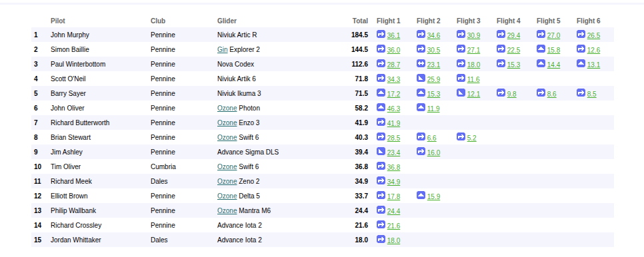Click the Advance Sigma DLS glider cell
644x257 pixels.
coord(248,152)
